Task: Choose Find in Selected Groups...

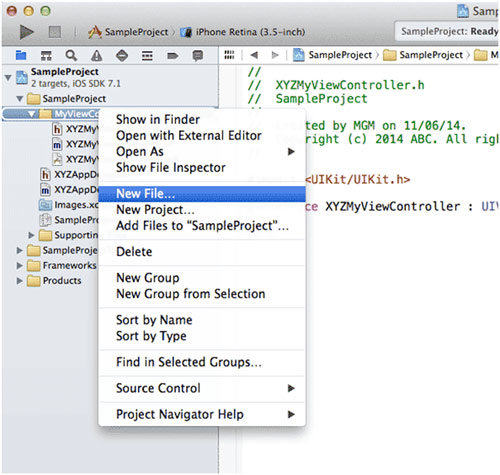Action: tap(202, 362)
